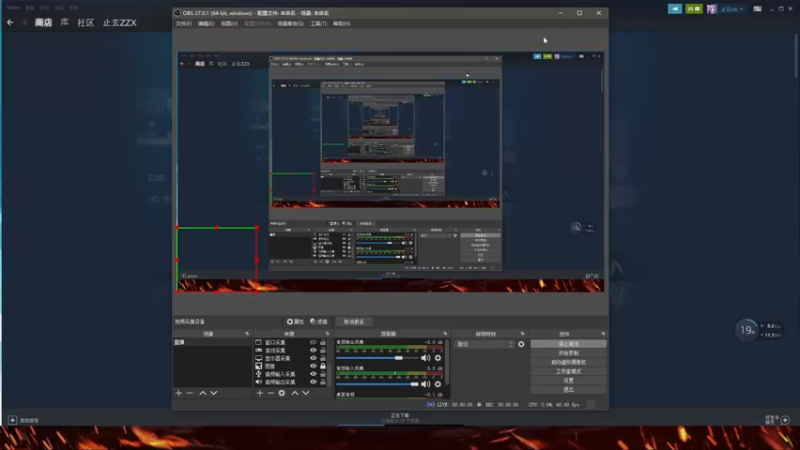This screenshot has height=450, width=800.
Task: Pop out the 混音器 dock
Action: click(x=445, y=334)
